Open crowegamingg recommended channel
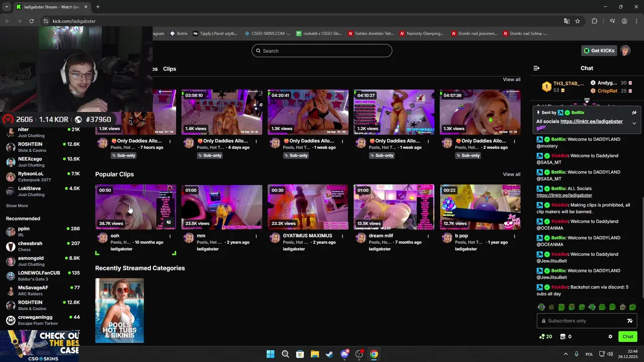 tap(43, 320)
